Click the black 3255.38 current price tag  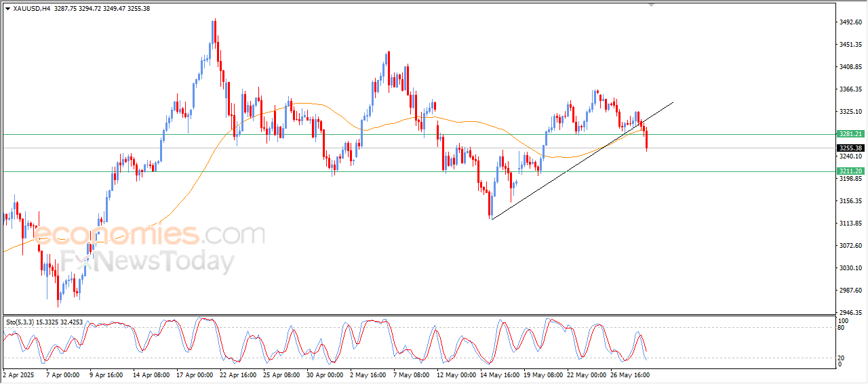click(x=850, y=148)
